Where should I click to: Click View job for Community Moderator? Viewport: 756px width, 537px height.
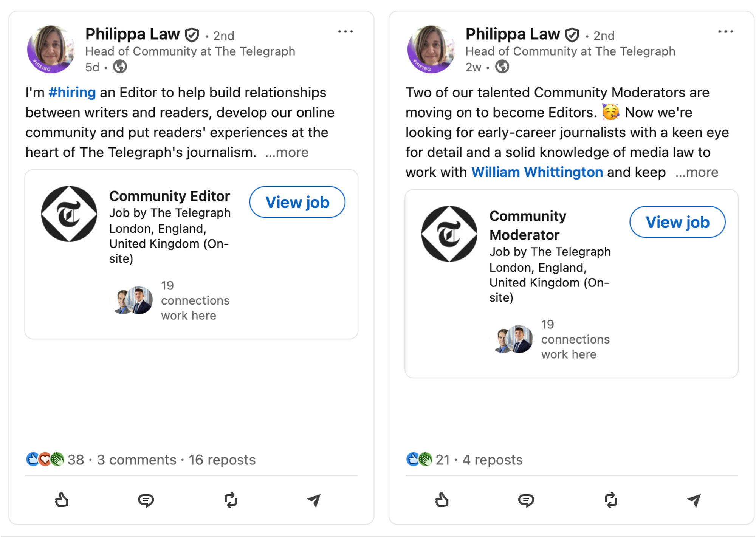click(677, 222)
